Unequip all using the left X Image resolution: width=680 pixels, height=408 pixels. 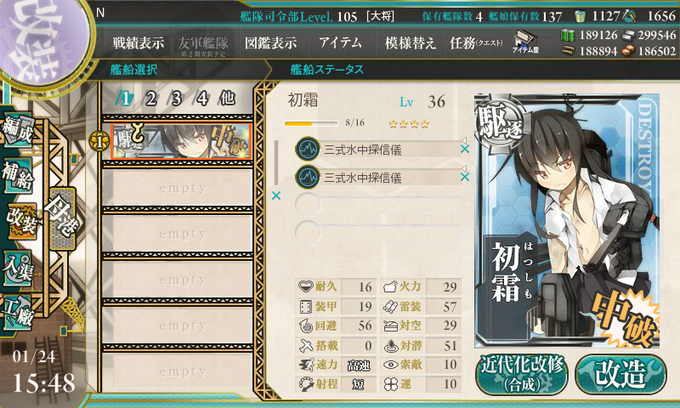276,196
